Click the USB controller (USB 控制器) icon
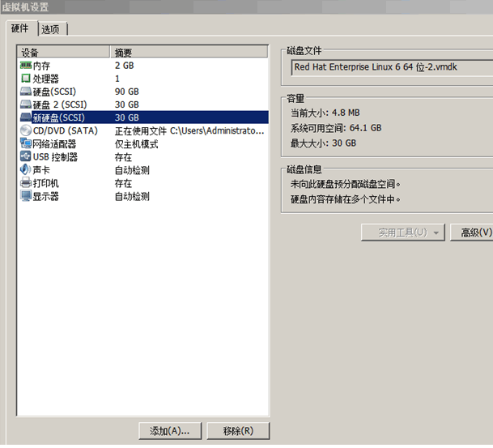Image resolution: width=493 pixels, height=448 pixels. click(26, 156)
